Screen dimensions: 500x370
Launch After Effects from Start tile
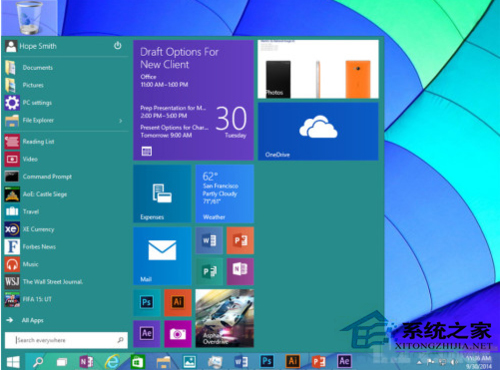147,334
